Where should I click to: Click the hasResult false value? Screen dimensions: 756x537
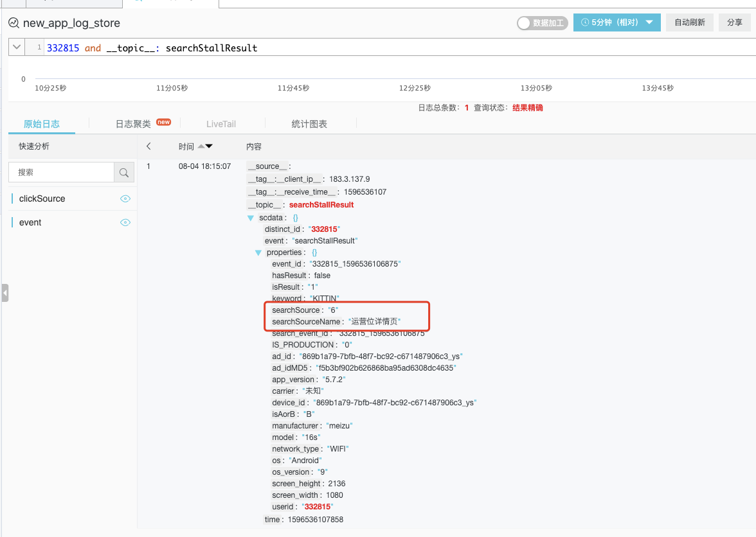pos(322,276)
